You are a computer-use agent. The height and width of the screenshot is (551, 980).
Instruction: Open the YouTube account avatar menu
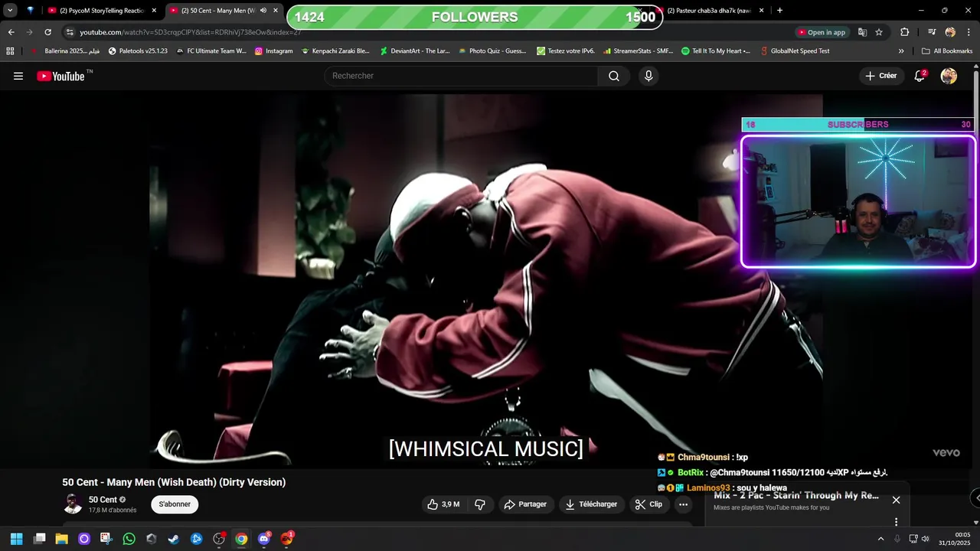pos(949,76)
